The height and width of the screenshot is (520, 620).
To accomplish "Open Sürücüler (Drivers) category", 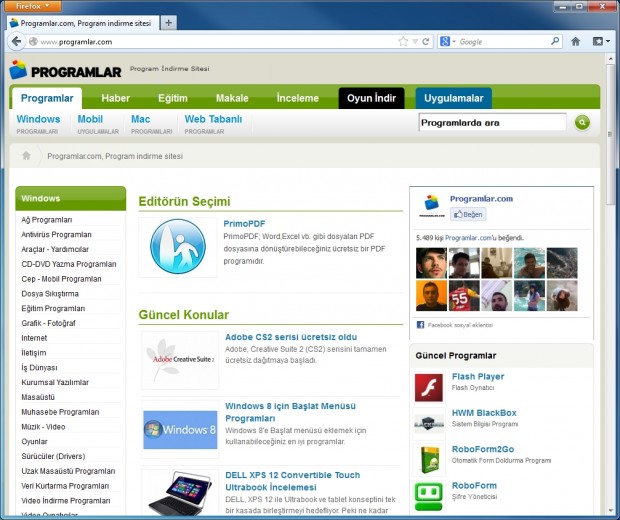I will pos(53,456).
